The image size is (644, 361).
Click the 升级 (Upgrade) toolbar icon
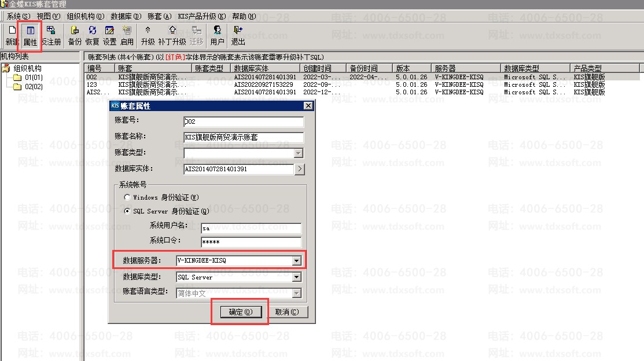148,35
